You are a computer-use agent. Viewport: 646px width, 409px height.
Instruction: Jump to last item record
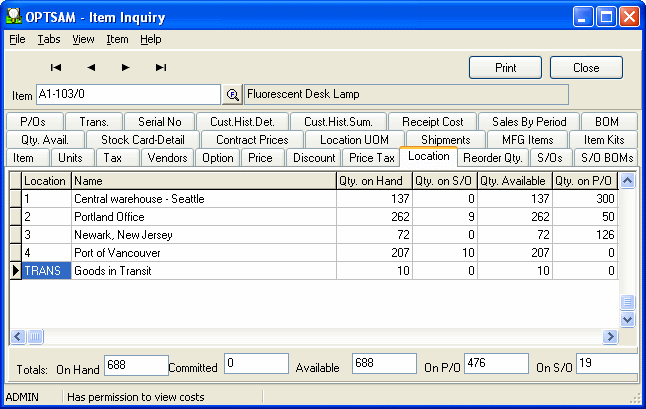pyautogui.click(x=161, y=67)
